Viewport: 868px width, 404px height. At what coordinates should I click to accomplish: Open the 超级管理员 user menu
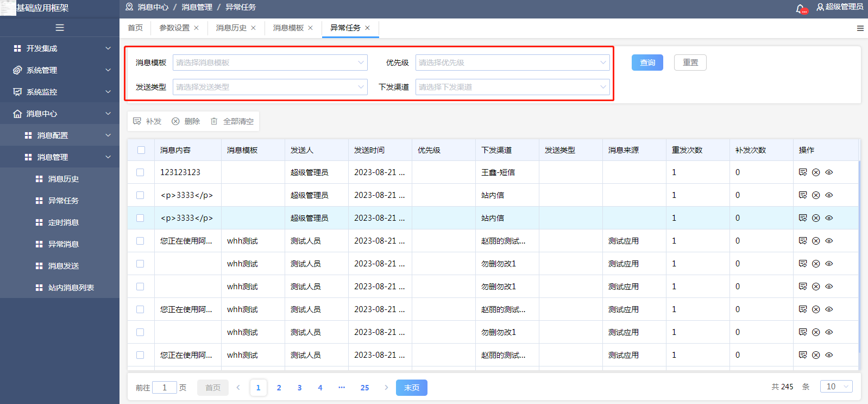click(840, 7)
